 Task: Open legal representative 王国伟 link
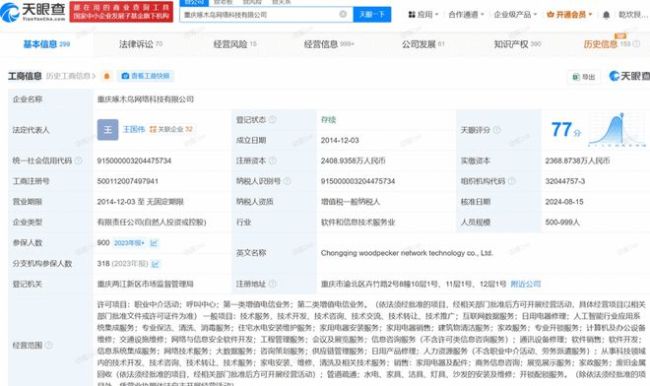[134, 129]
